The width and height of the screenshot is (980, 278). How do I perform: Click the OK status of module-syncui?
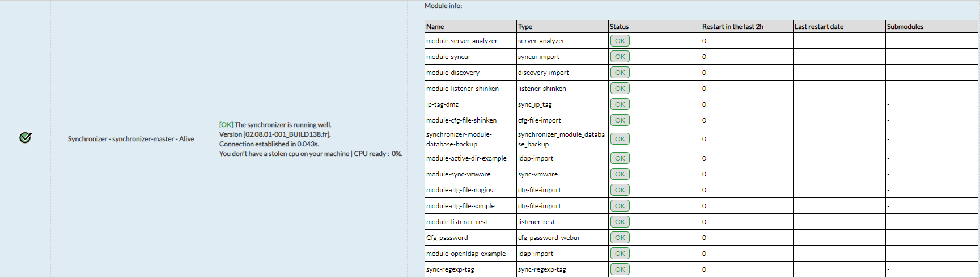click(620, 57)
